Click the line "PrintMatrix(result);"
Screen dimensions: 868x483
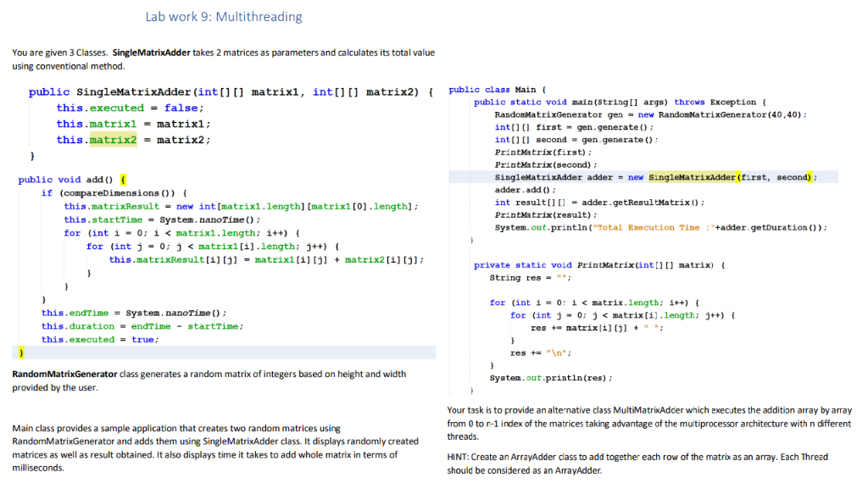tap(546, 215)
